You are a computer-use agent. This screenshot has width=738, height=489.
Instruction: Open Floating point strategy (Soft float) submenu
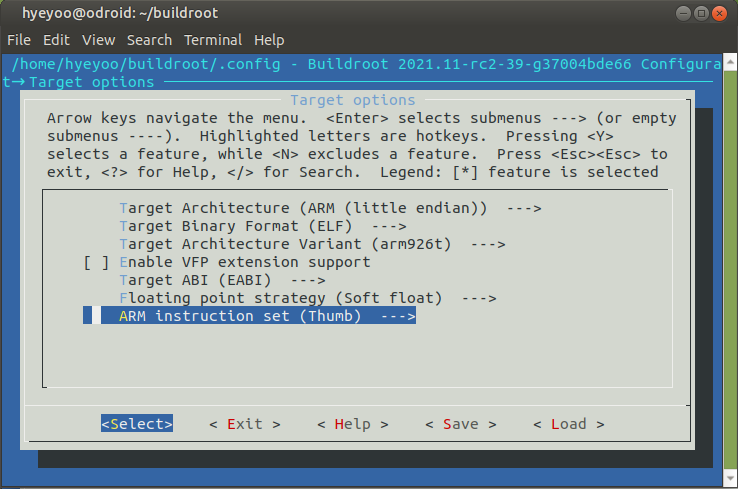(308, 298)
